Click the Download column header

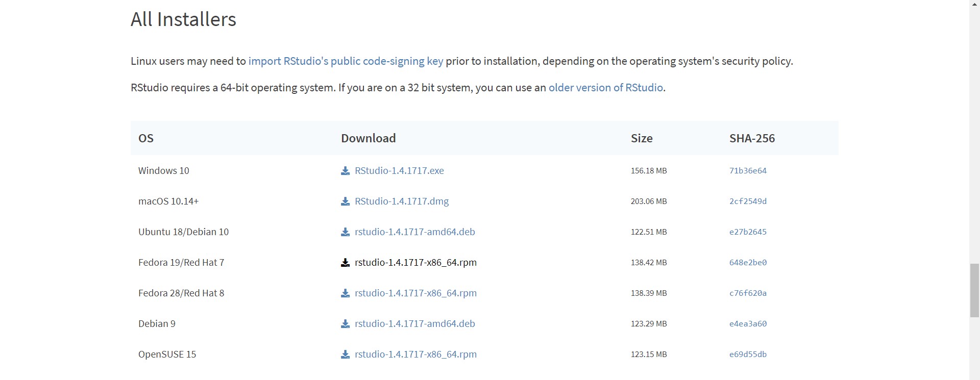369,138
